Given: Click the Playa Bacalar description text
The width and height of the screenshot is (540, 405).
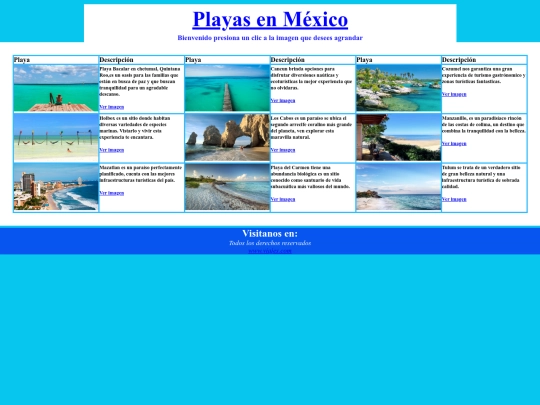Looking at the screenshot, I should pos(140,82).
